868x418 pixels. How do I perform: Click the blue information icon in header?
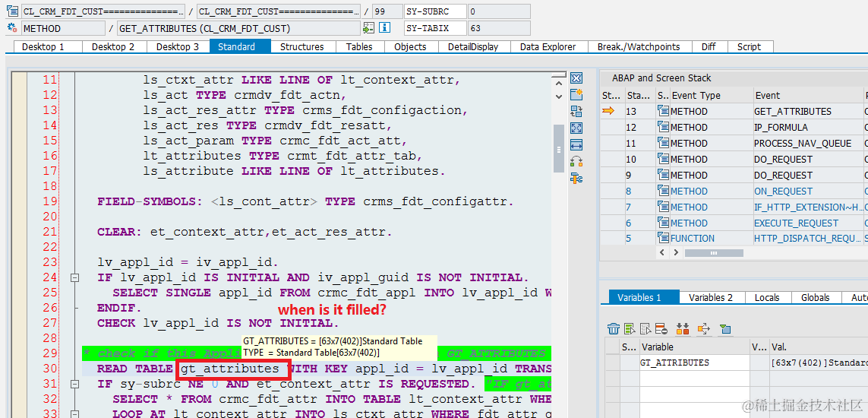(385, 28)
